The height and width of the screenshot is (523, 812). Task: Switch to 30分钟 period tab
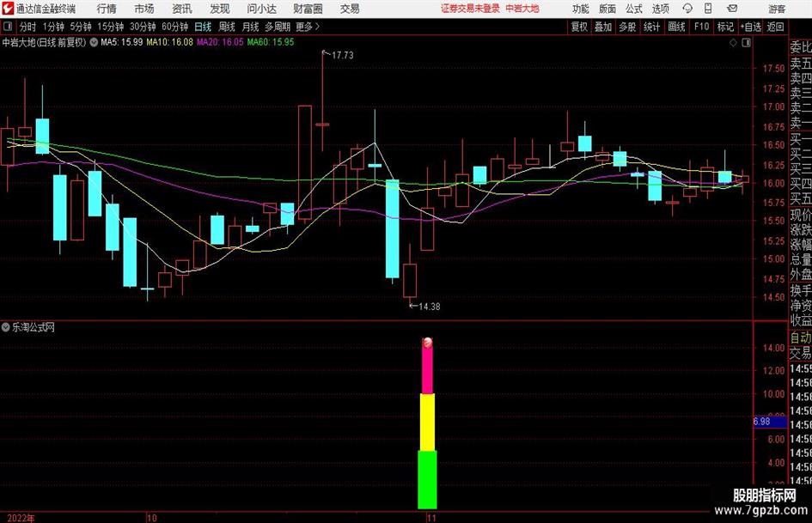[143, 27]
